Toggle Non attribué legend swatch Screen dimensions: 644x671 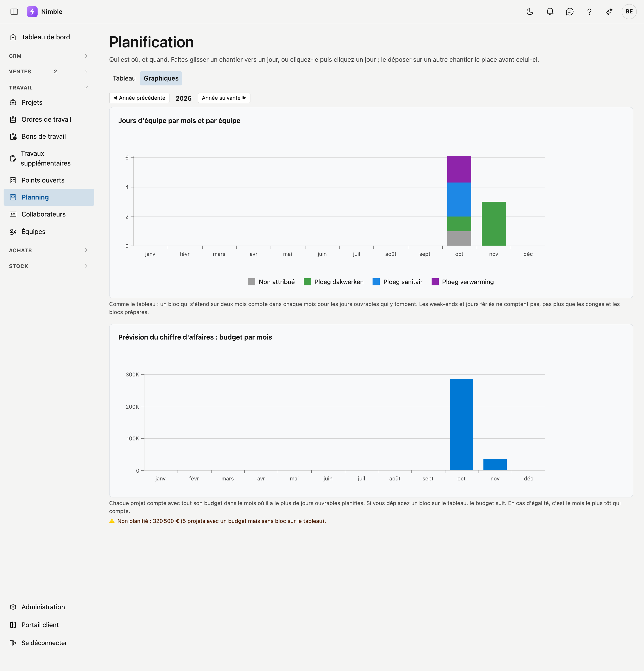click(x=252, y=282)
